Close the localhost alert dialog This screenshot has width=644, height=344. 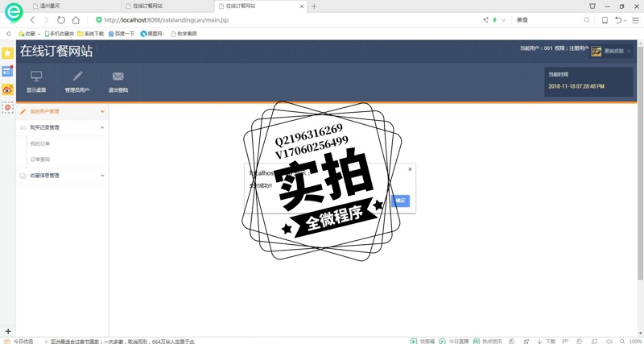410,169
